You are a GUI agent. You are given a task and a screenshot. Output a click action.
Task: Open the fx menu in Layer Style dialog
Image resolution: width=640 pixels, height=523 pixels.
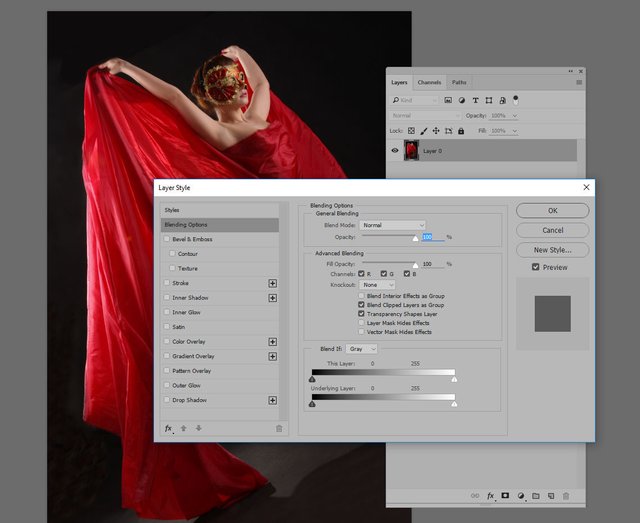(169, 428)
